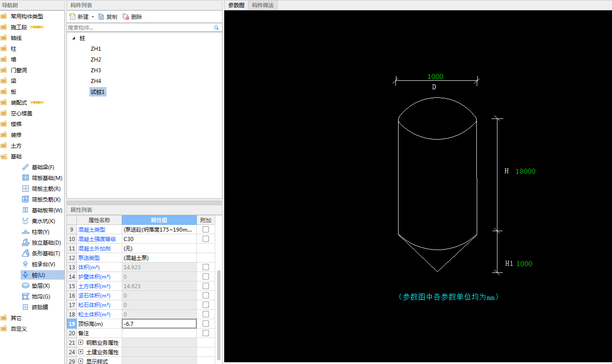
Task: Select the 桩(U) pile icon
Action: 26,275
